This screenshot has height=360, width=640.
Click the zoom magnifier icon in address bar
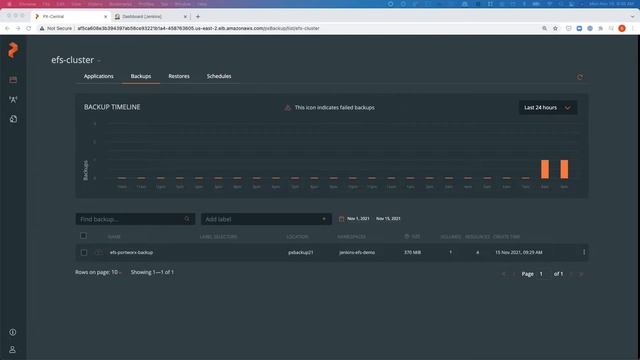(x=544, y=28)
